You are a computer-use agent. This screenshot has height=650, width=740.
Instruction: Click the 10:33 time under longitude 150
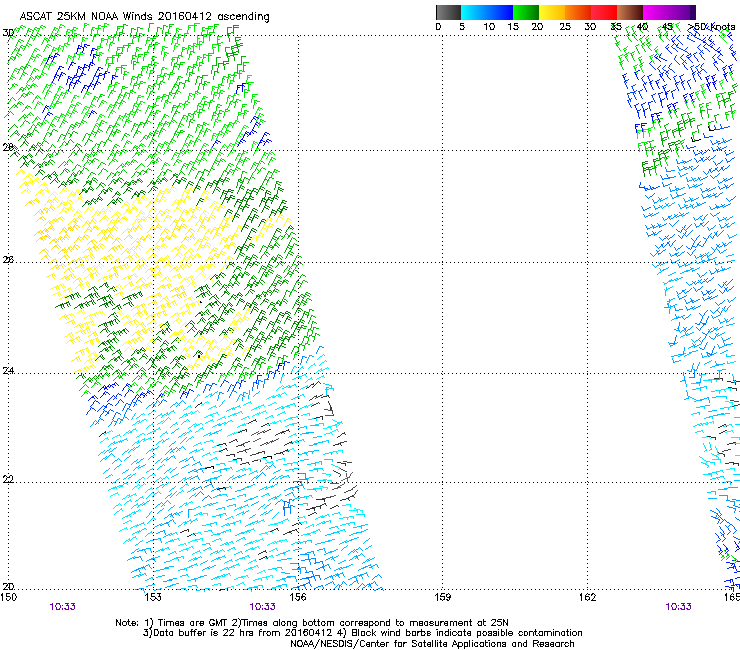pyautogui.click(x=62, y=607)
